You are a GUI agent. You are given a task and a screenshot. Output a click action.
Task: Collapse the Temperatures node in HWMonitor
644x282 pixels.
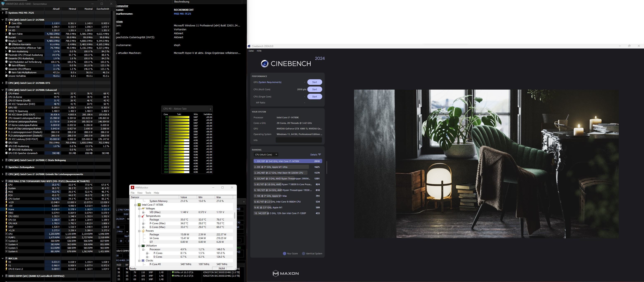click(x=139, y=216)
